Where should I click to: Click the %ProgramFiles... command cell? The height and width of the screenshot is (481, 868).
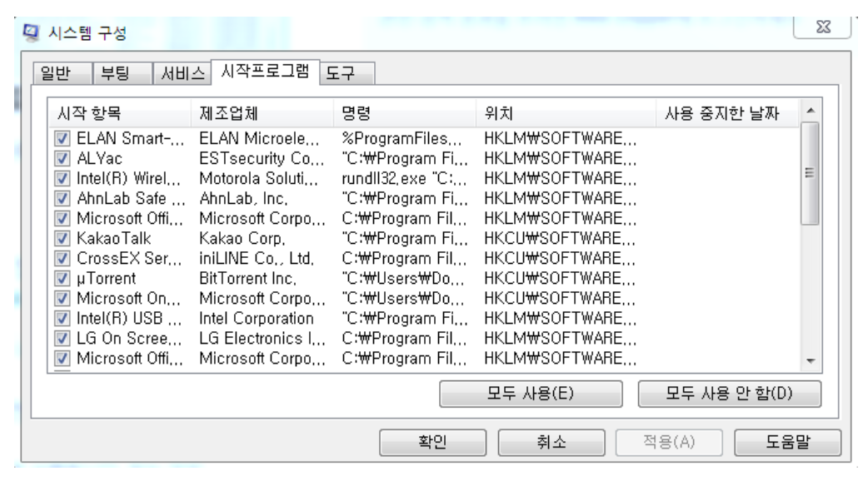(x=402, y=138)
